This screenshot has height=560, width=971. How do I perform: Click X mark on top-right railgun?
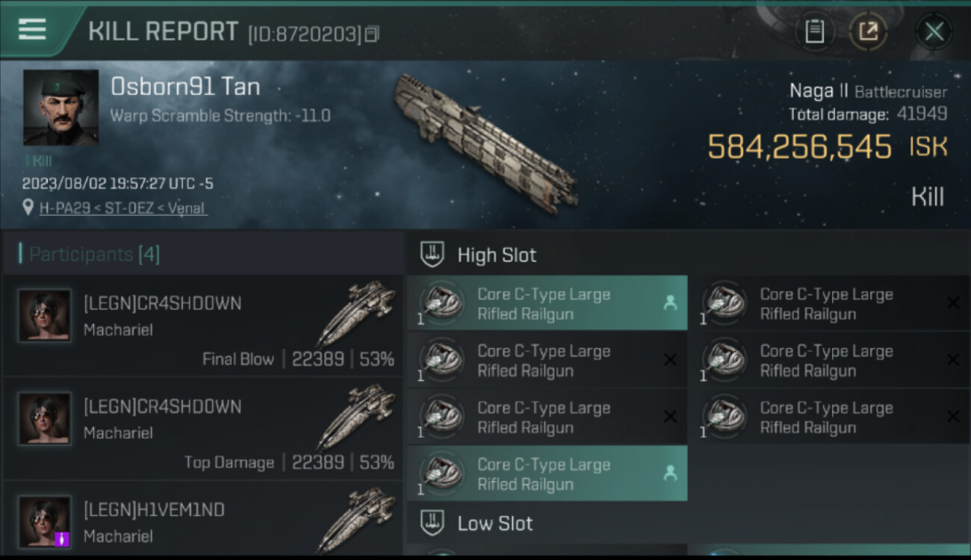pyautogui.click(x=952, y=303)
